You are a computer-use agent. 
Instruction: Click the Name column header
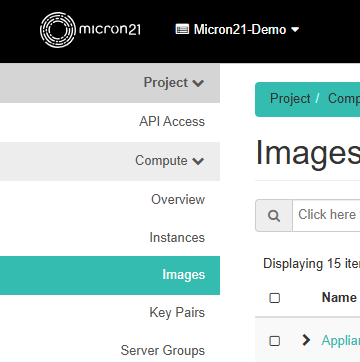click(x=339, y=298)
